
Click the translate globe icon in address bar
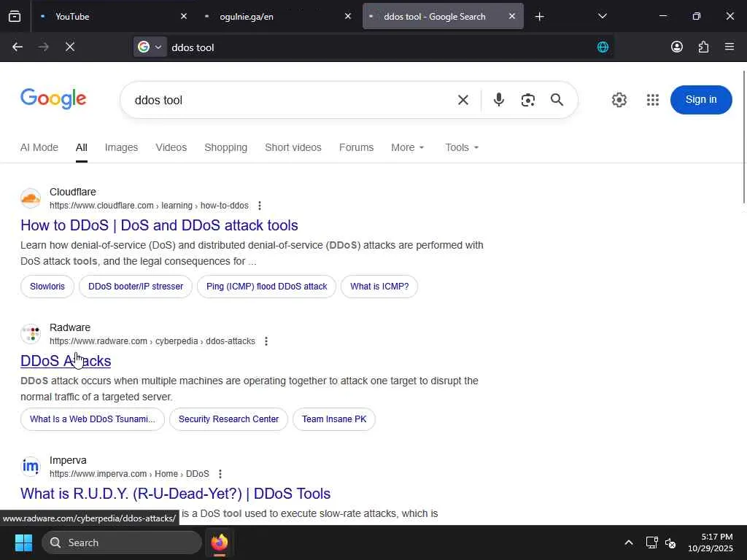(x=603, y=47)
